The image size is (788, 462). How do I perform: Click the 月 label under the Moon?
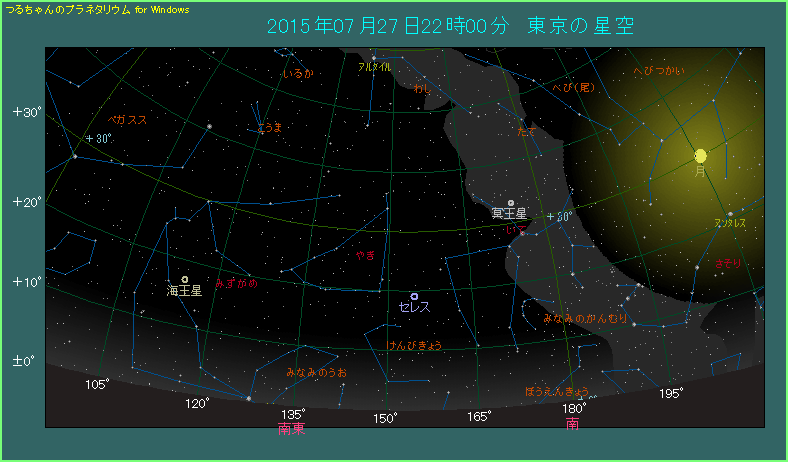point(701,172)
